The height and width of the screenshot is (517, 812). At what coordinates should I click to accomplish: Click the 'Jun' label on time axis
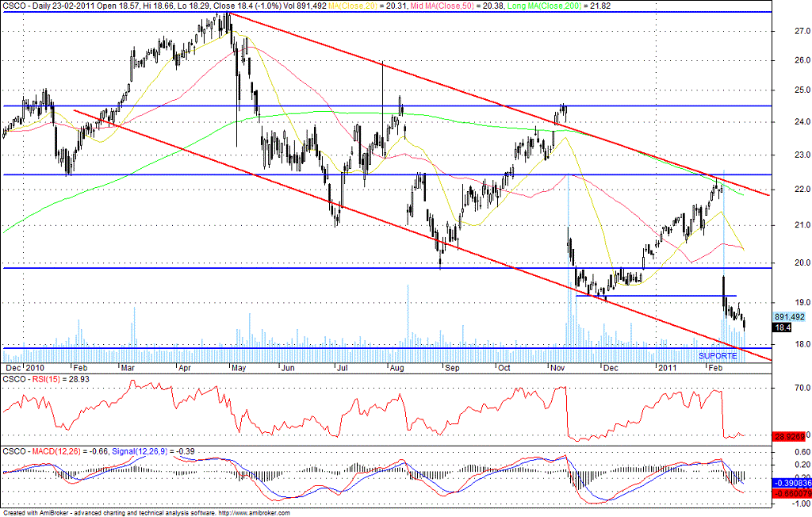coord(287,368)
